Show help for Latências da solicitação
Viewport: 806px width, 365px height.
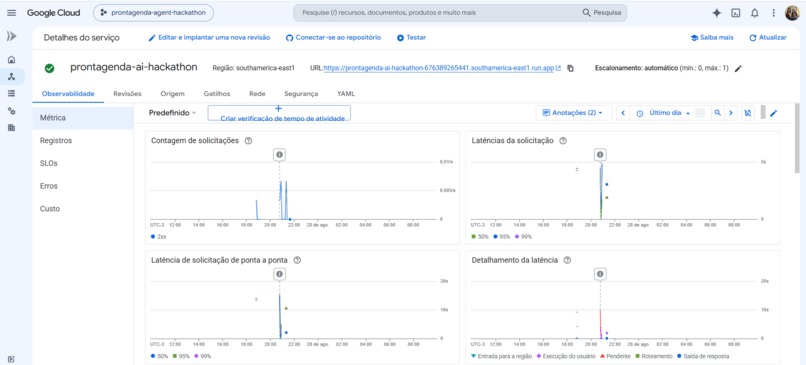(x=563, y=141)
